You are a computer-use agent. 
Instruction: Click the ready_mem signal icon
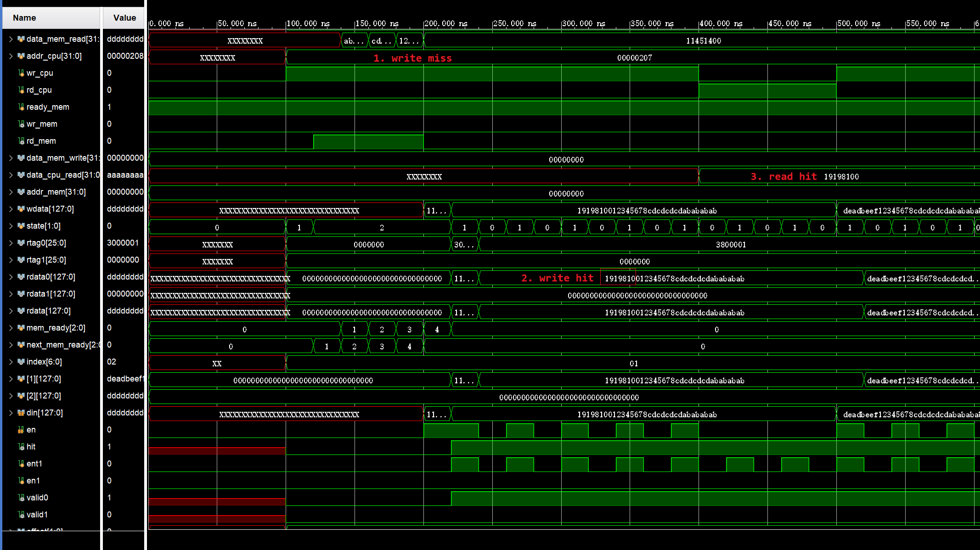coord(21,107)
